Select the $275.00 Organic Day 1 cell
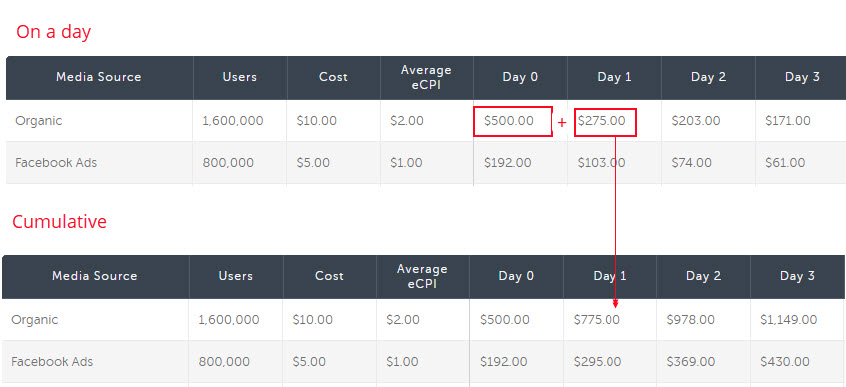The image size is (846, 387). pyautogui.click(x=602, y=121)
